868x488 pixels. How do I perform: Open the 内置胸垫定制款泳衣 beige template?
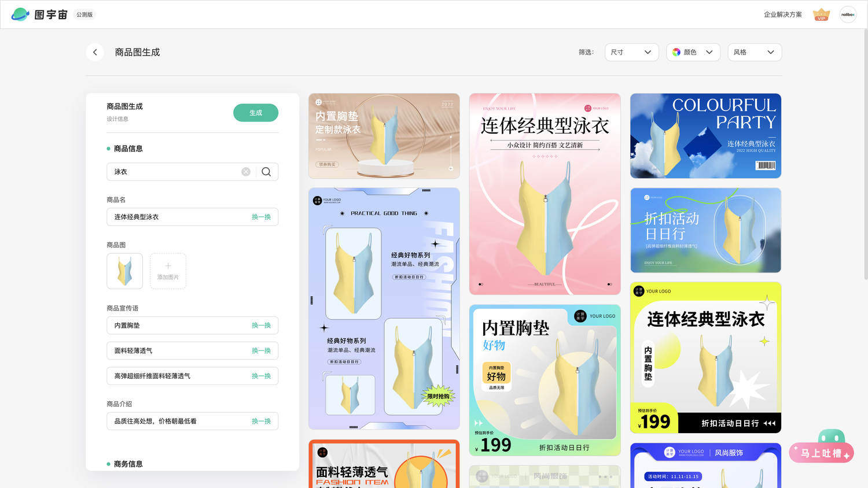(384, 136)
